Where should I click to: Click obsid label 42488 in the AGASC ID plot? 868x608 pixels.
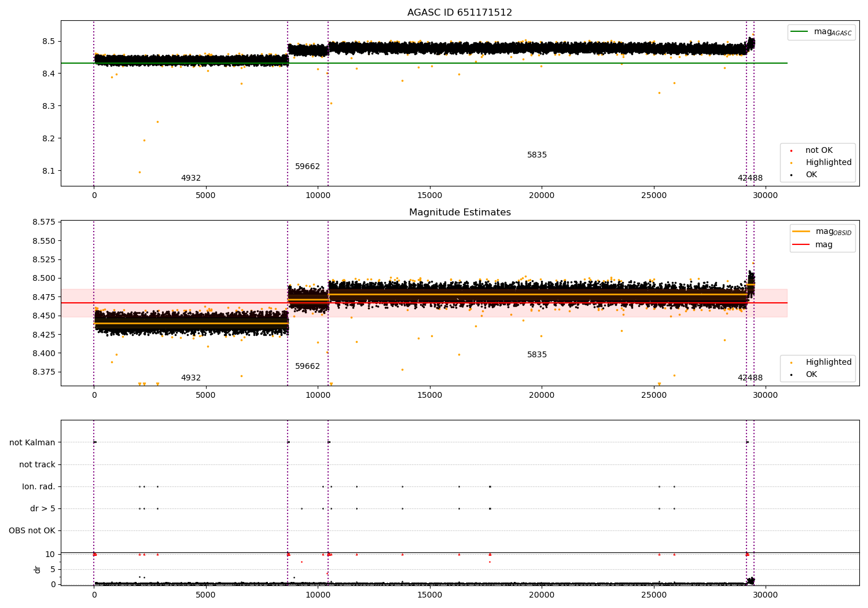click(750, 178)
